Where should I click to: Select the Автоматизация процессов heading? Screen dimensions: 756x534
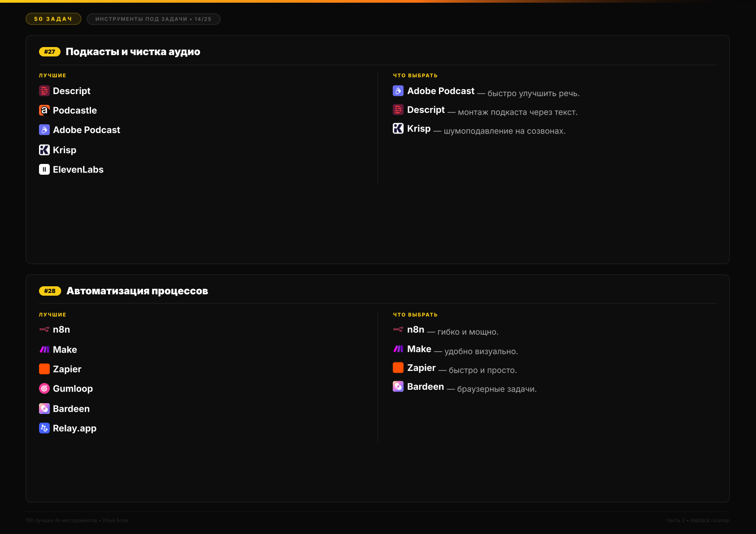tap(137, 291)
